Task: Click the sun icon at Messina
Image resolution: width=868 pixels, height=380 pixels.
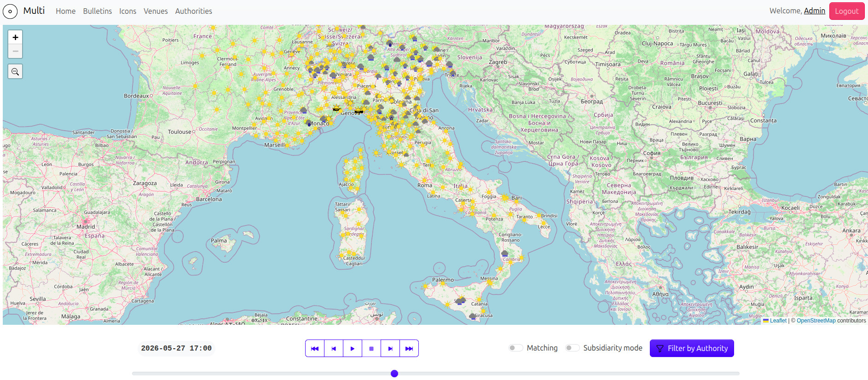Action: [490, 283]
